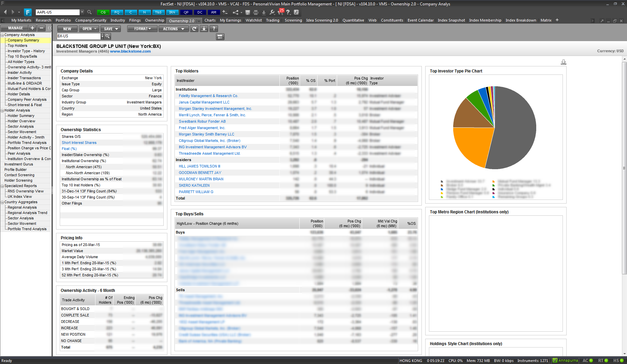Open Fidelity Management & Research Co. holder
The width and height of the screenshot is (627, 364).
[208, 96]
